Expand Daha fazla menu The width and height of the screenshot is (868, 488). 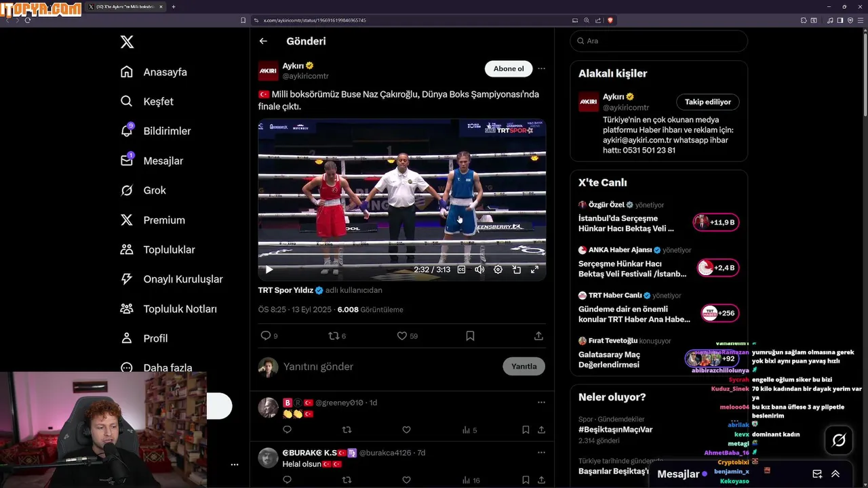tap(156, 367)
